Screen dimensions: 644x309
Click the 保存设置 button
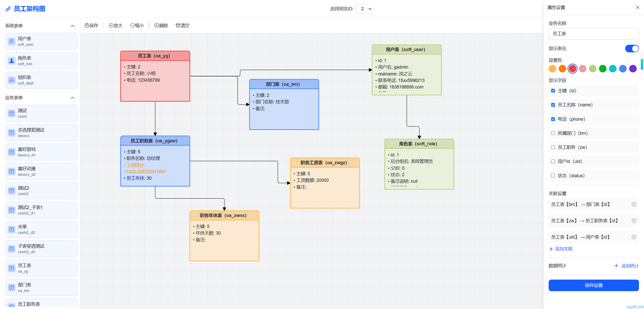tap(593, 285)
